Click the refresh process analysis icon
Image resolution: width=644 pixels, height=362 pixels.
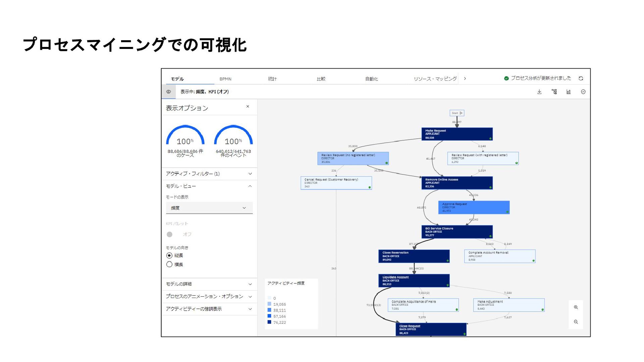click(581, 78)
